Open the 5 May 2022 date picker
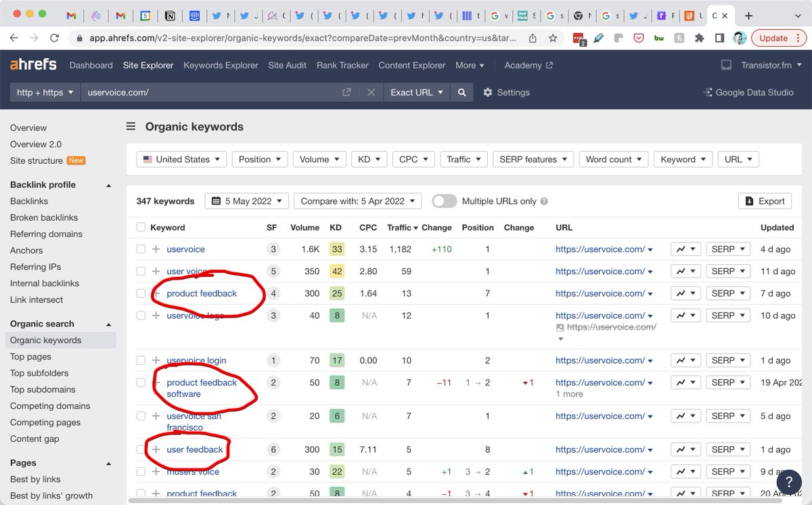812x505 pixels. pos(247,201)
